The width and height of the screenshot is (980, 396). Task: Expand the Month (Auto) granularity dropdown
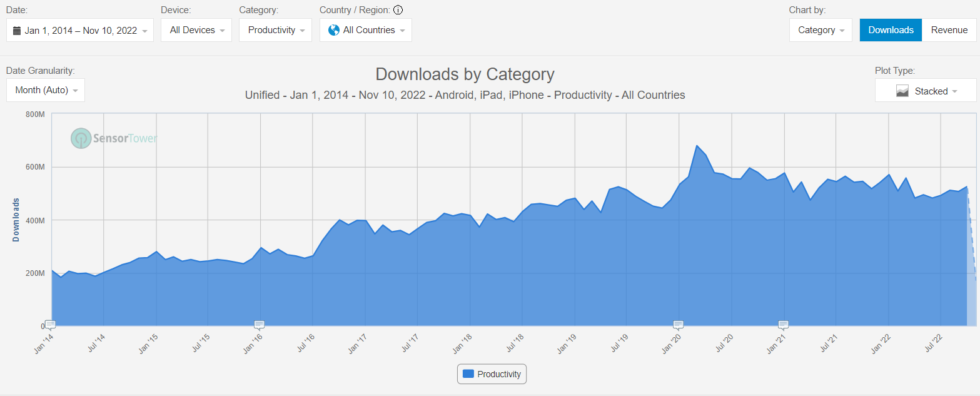(x=46, y=90)
